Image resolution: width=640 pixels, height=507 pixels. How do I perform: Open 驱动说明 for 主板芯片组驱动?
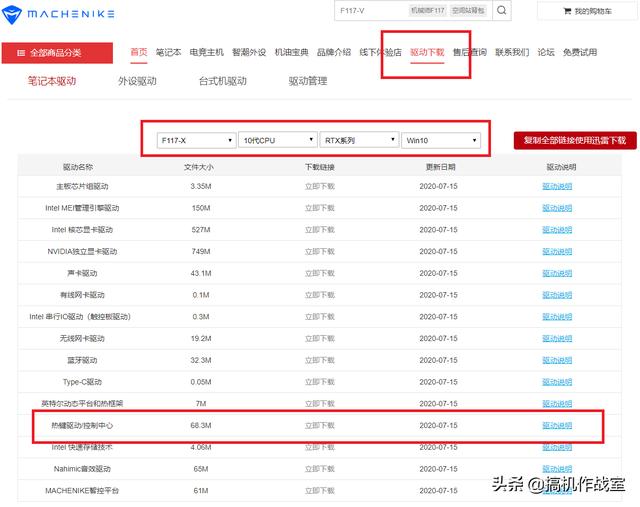[x=557, y=187]
